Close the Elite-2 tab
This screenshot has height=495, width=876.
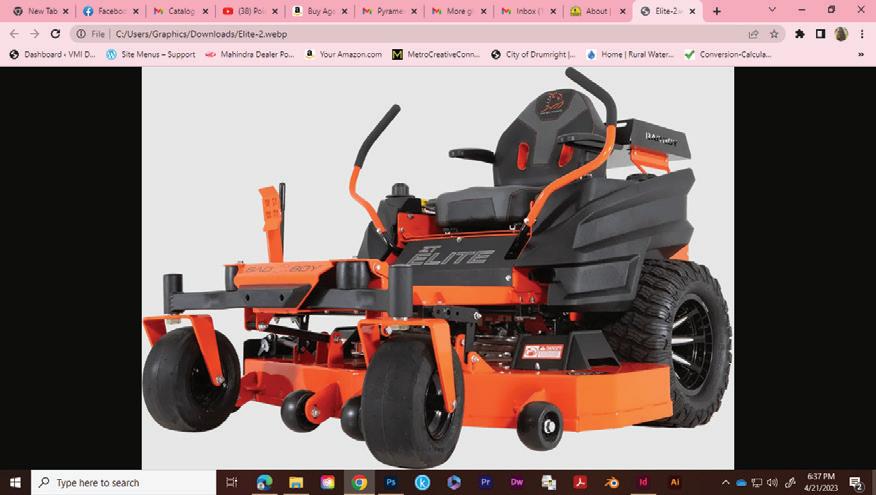click(x=692, y=11)
